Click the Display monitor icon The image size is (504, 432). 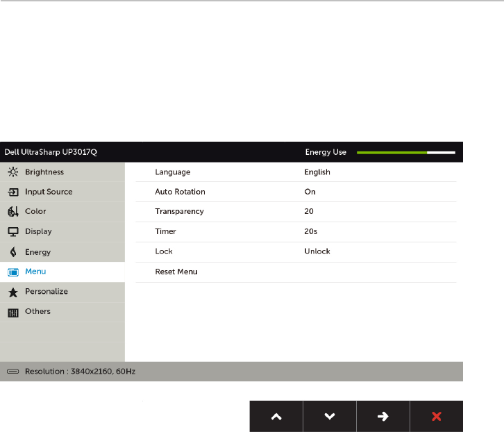pyautogui.click(x=13, y=232)
